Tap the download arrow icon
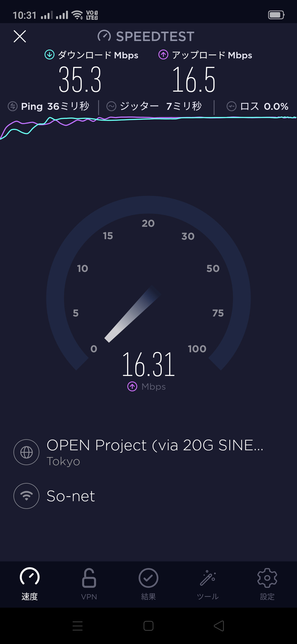The width and height of the screenshot is (297, 644). (x=50, y=54)
